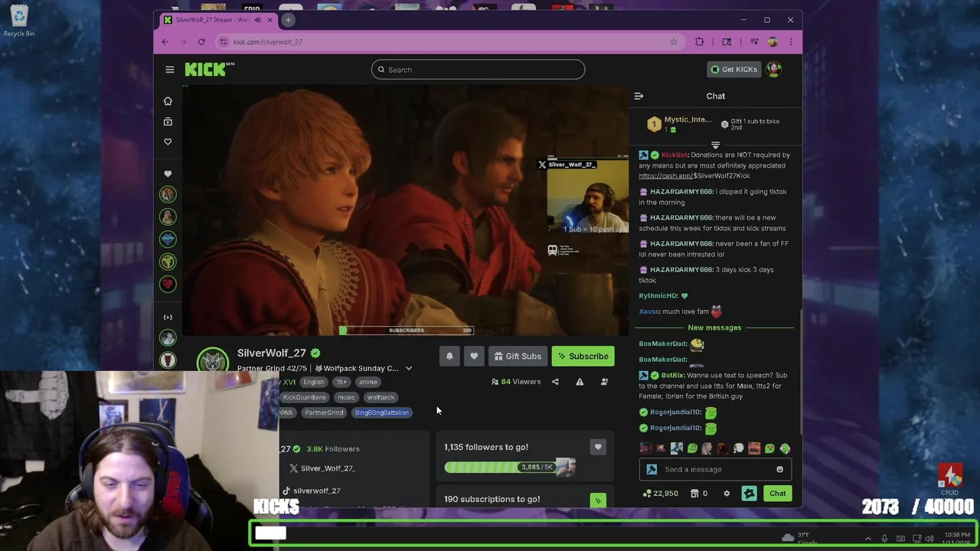Click subscribe icon on subscriptions goal card
This screenshot has height=551, width=980.
(x=598, y=500)
